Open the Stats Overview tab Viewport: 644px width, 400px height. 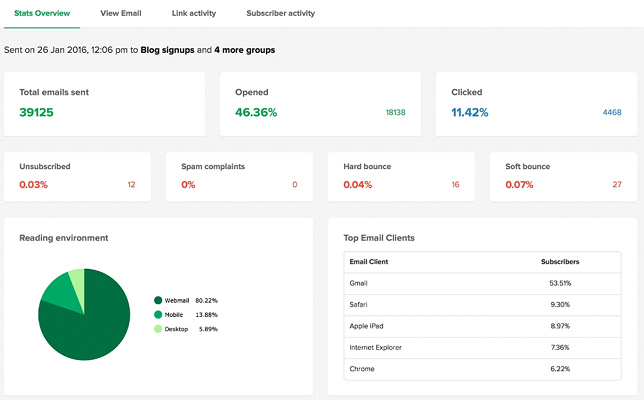(x=42, y=13)
